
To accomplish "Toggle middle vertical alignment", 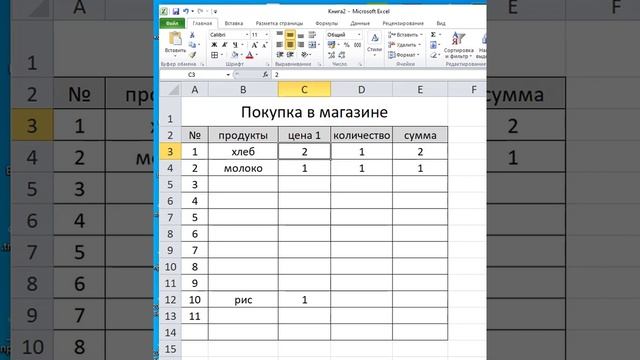I will (x=290, y=35).
